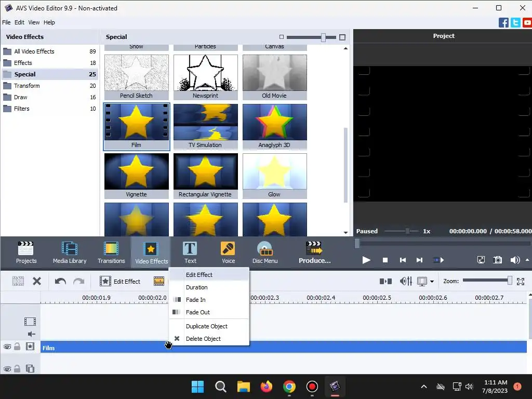Image resolution: width=532 pixels, height=399 pixels.
Task: Select the Draw category folder
Action: click(49, 97)
